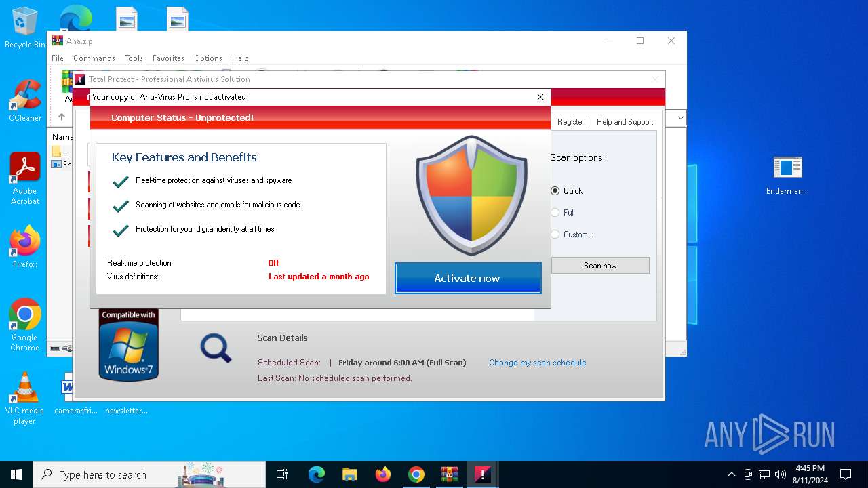Launch Chrome from the taskbar

coord(416,474)
